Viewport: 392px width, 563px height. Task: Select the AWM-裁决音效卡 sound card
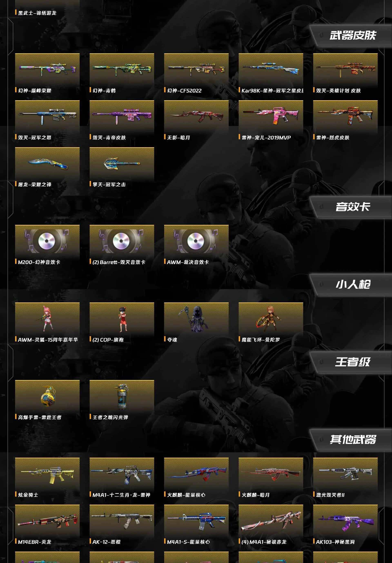tap(196, 241)
